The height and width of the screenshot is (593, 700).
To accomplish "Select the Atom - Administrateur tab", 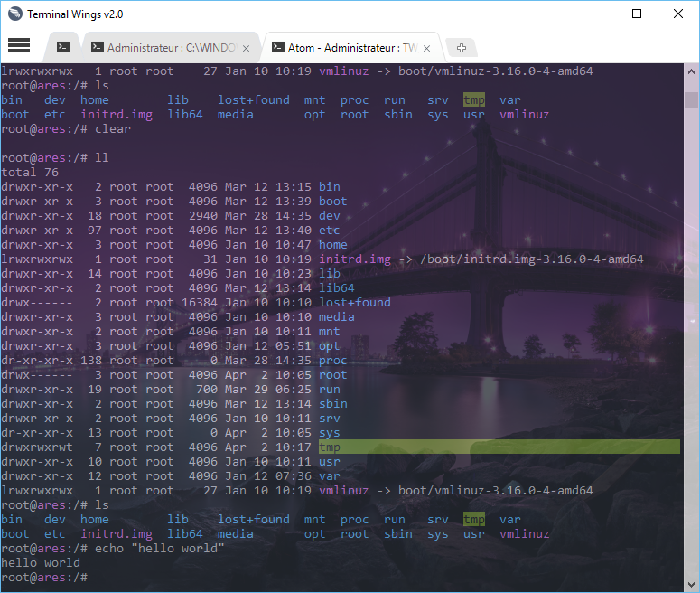I will pos(352,48).
